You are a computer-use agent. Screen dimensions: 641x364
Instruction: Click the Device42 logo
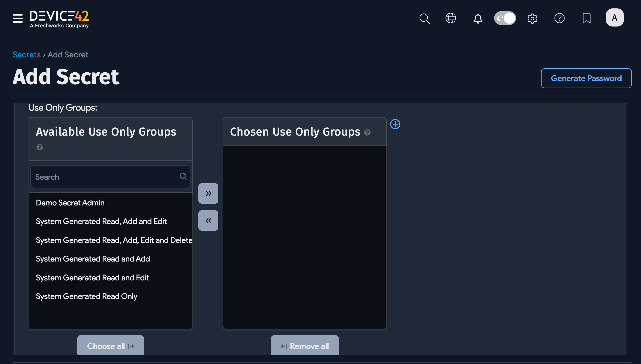point(59,18)
